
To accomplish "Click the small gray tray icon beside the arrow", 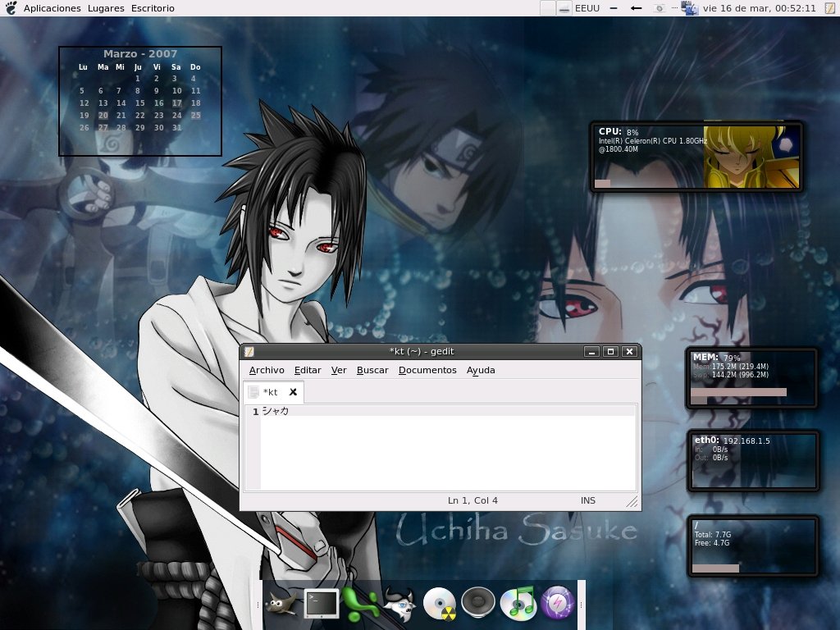I will (x=660, y=8).
